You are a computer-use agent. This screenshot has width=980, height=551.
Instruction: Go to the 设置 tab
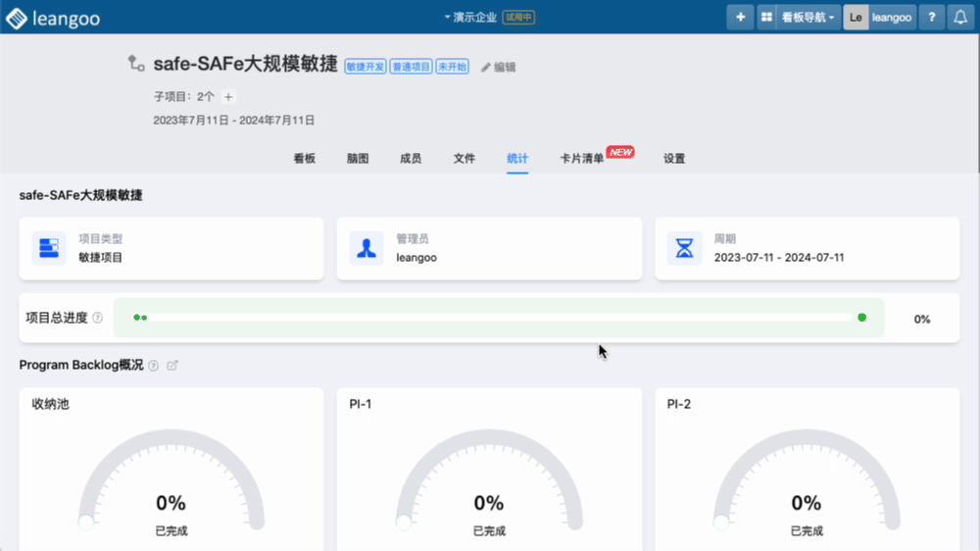[674, 158]
